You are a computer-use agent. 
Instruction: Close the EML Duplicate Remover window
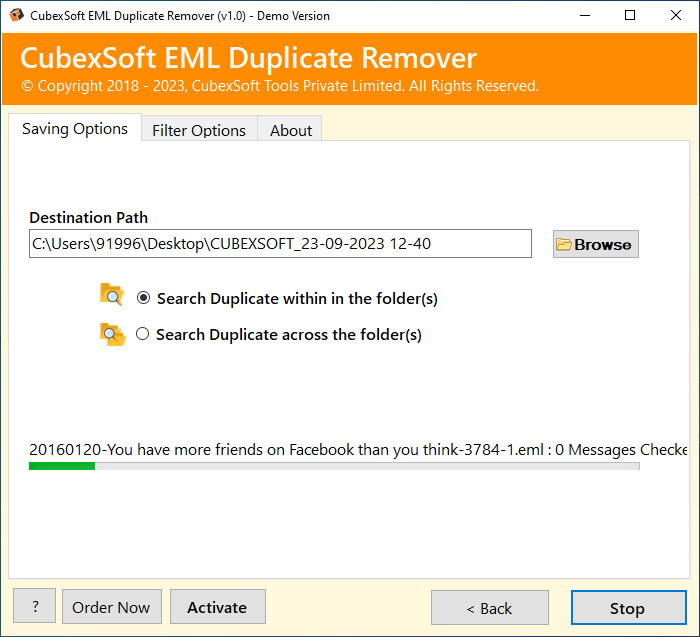click(676, 16)
